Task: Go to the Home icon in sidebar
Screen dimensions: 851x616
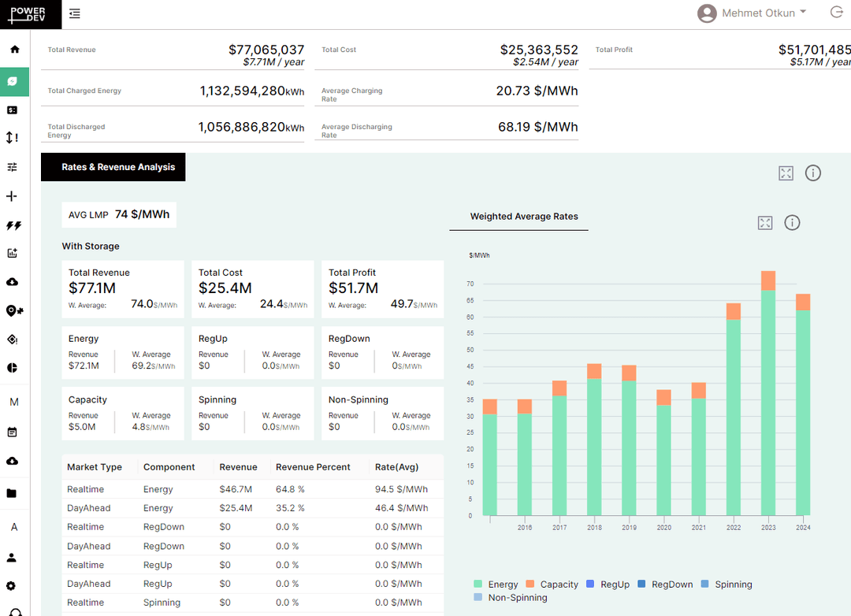Action: point(14,50)
